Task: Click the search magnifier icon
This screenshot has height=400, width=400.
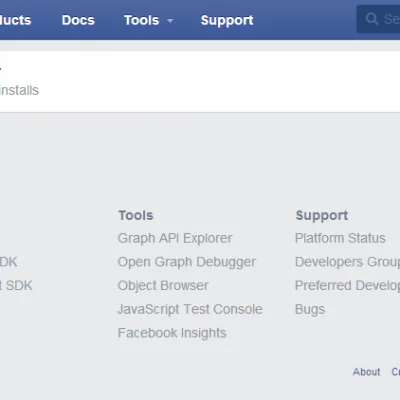Action: pos(372,19)
